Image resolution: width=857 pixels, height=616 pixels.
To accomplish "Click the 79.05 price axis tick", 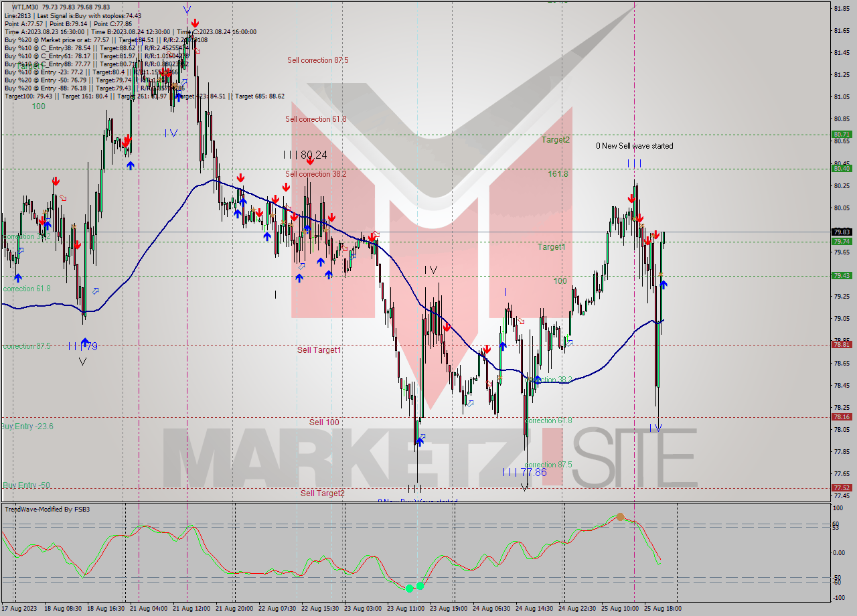I will pyautogui.click(x=842, y=318).
